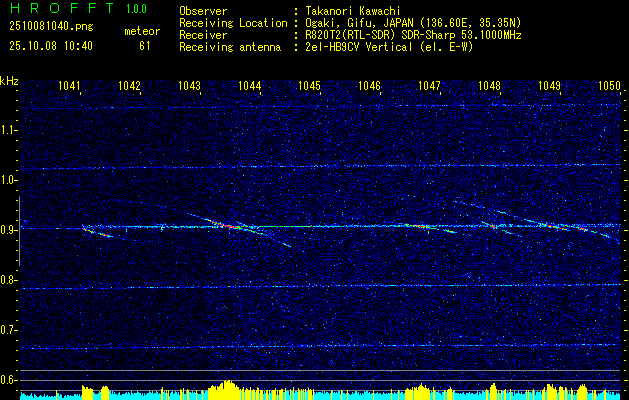Click the 1047 time axis marker
The height and width of the screenshot is (400, 629).
tap(429, 85)
